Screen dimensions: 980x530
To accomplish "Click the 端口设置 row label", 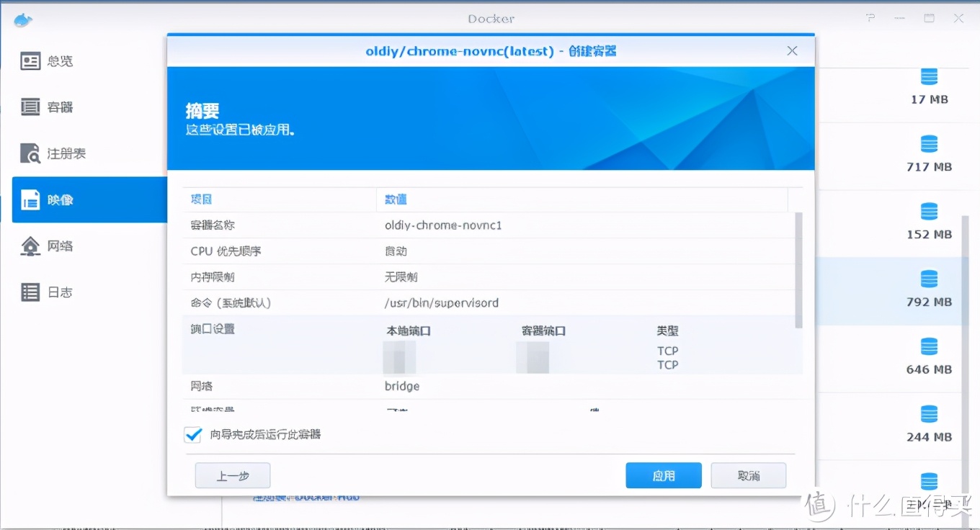I will [213, 329].
